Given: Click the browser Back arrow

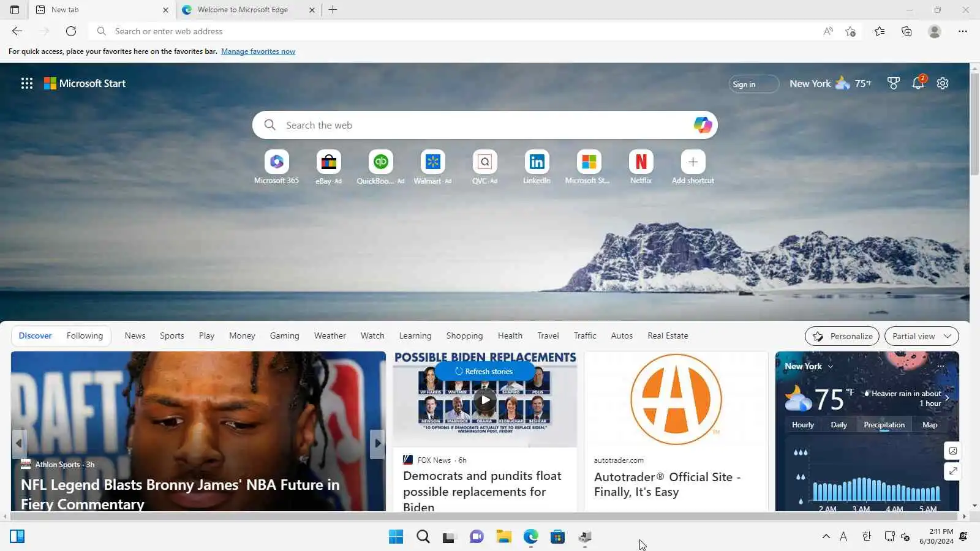Looking at the screenshot, I should pyautogui.click(x=17, y=31).
